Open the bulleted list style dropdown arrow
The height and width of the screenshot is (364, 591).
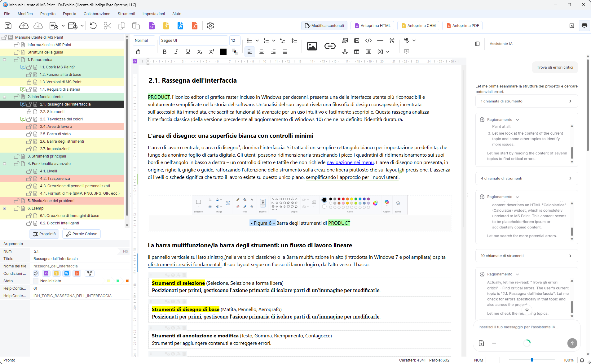pyautogui.click(x=257, y=41)
